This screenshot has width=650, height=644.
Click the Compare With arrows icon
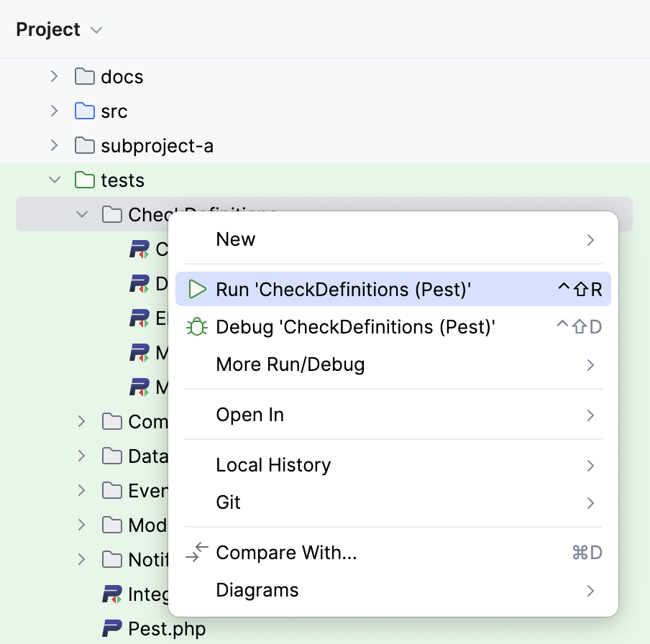tap(197, 552)
